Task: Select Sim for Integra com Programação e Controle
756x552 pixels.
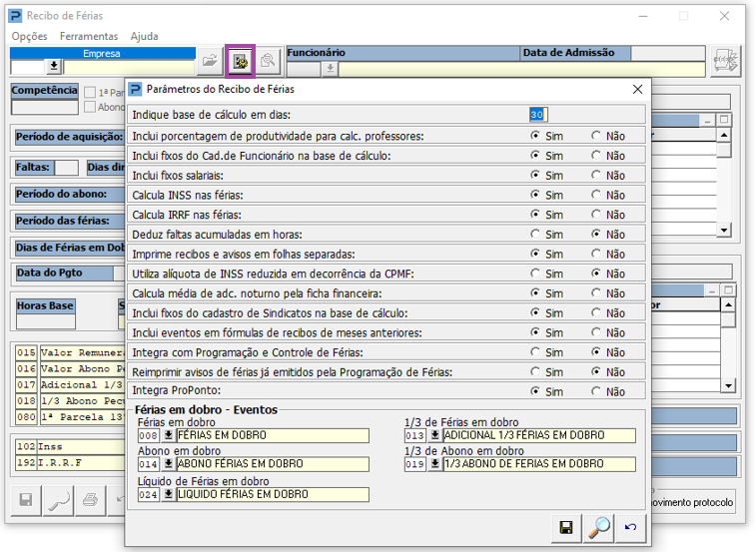Action: click(x=535, y=352)
